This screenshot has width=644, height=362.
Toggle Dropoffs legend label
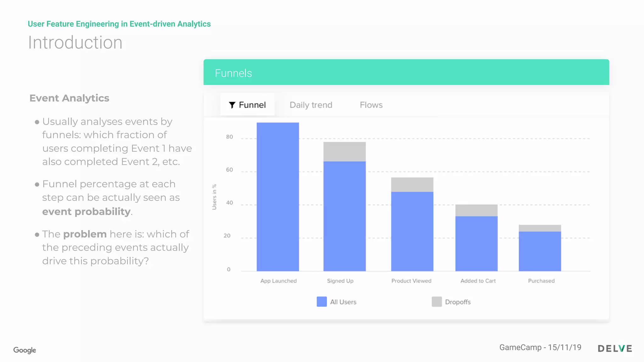pos(458,302)
